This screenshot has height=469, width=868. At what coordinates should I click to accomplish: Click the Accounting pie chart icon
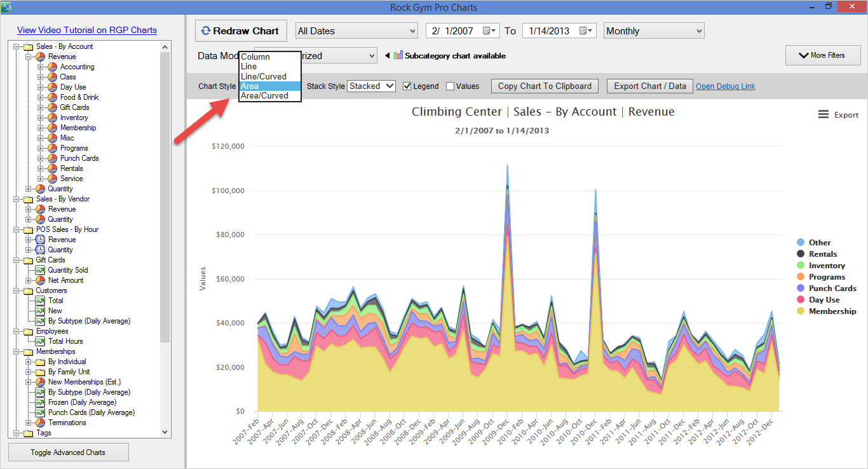[53, 67]
